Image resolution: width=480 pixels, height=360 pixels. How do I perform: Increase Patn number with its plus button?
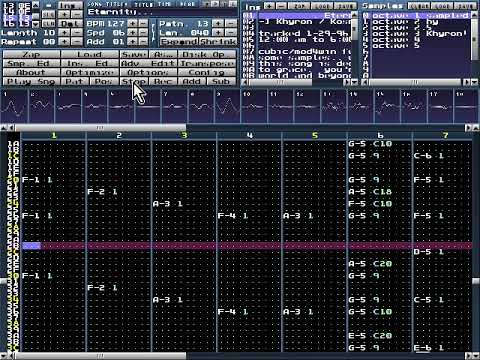219,24
